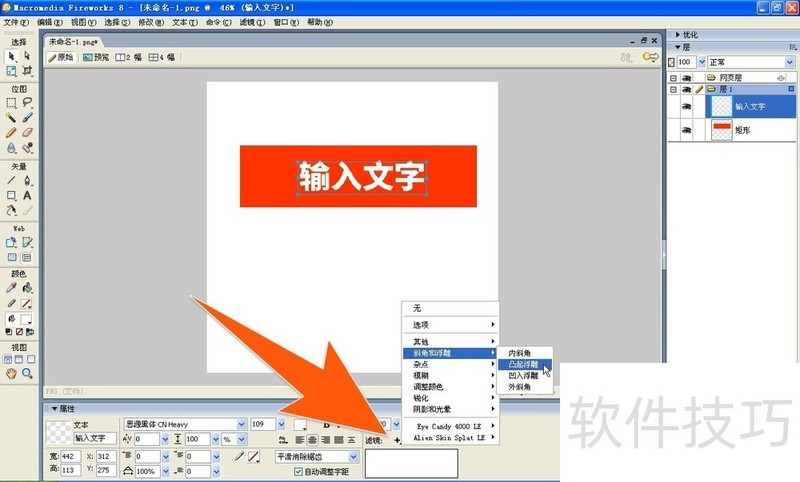Select the Zoom tool
The height and width of the screenshot is (482, 800).
coord(27,374)
